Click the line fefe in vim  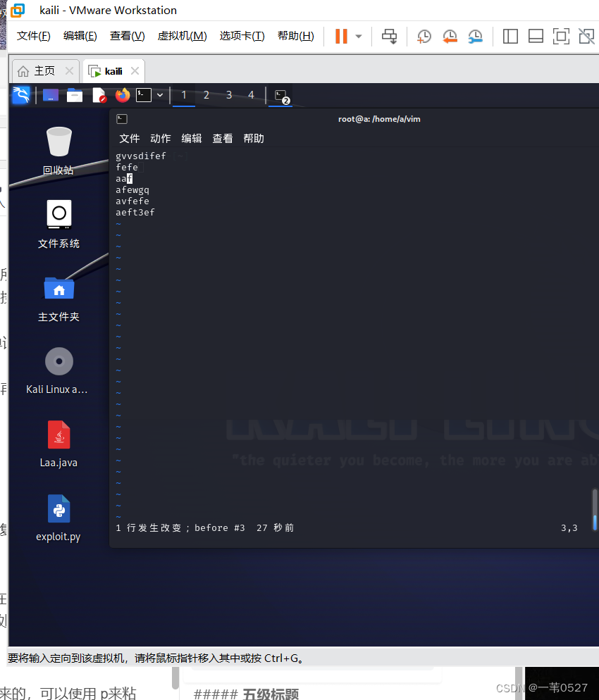point(127,167)
